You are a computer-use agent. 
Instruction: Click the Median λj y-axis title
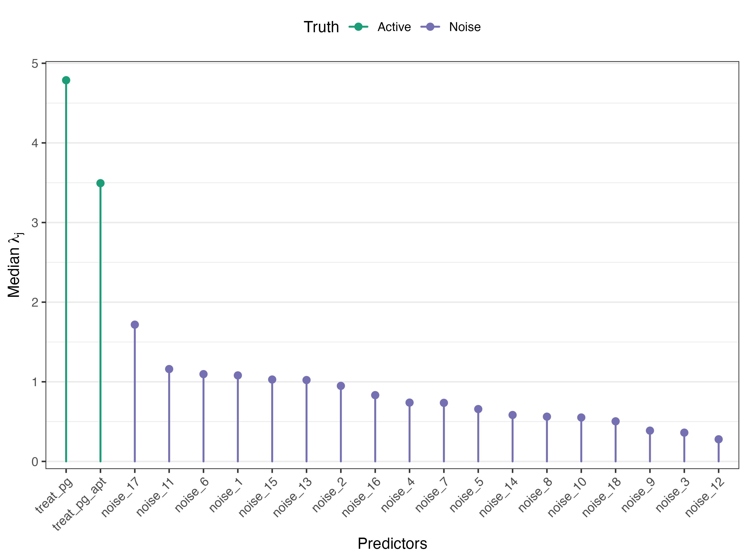15,265
